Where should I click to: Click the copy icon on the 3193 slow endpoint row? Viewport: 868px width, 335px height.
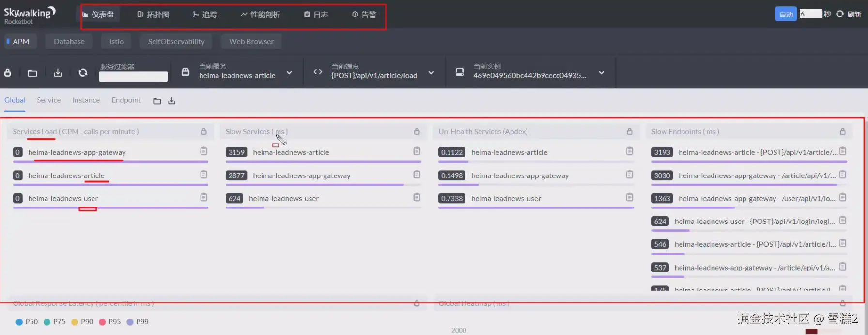click(x=843, y=151)
